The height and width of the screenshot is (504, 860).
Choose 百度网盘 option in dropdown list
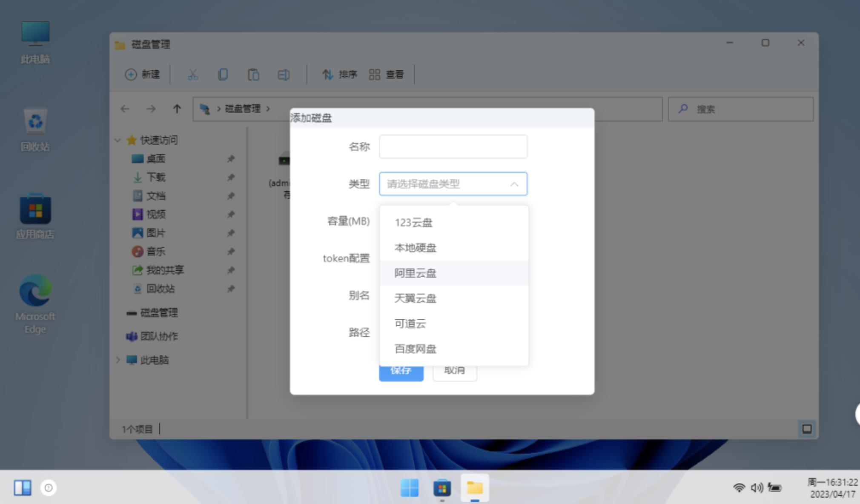tap(415, 349)
